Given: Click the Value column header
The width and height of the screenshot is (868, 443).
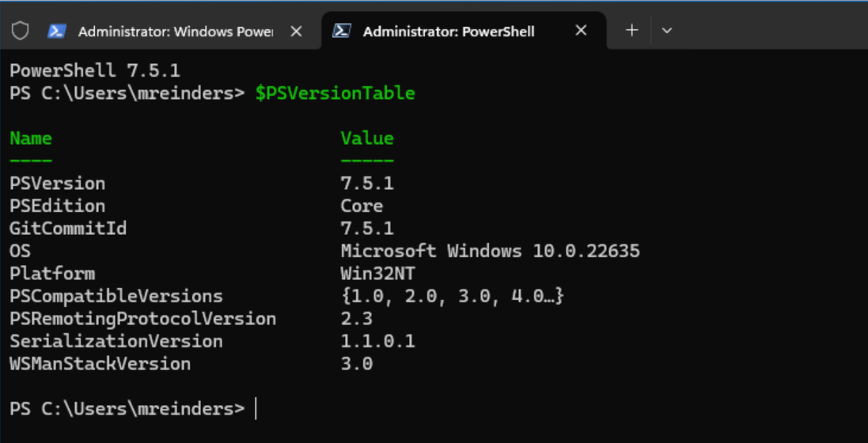Looking at the screenshot, I should click(367, 138).
